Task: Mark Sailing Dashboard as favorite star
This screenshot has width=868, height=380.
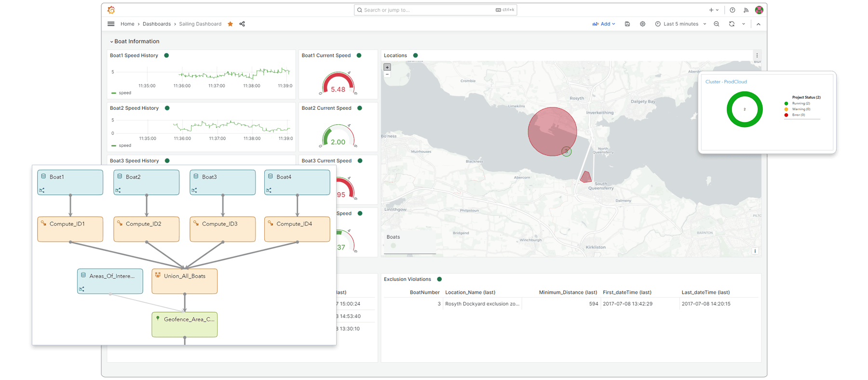Action: tap(231, 24)
